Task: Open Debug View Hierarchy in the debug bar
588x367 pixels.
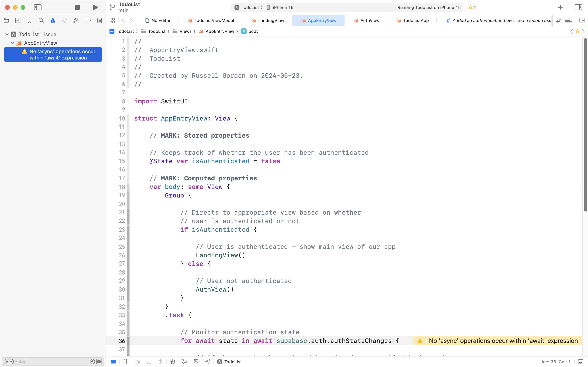Action: 172,362
